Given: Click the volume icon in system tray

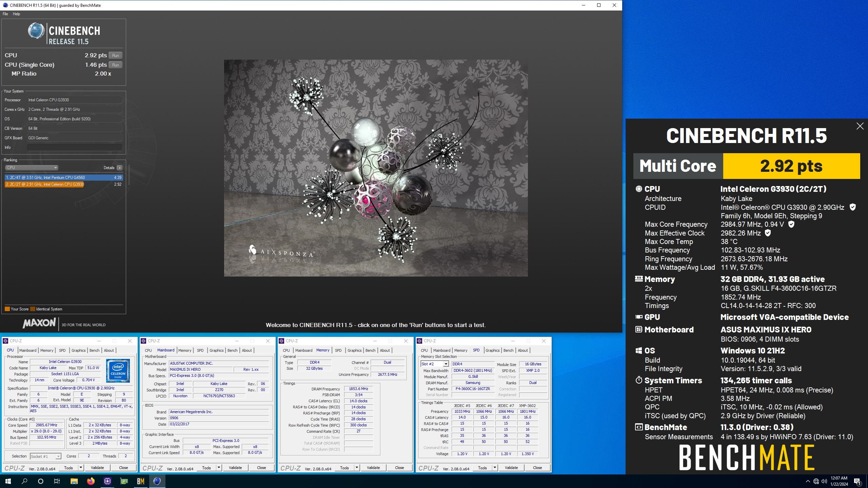Looking at the screenshot, I should (824, 481).
